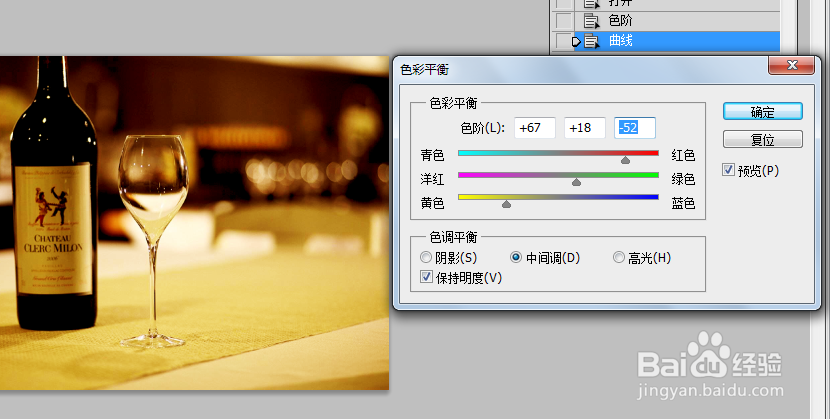Select the 曲线 history row
The image size is (830, 419).
coord(665,41)
